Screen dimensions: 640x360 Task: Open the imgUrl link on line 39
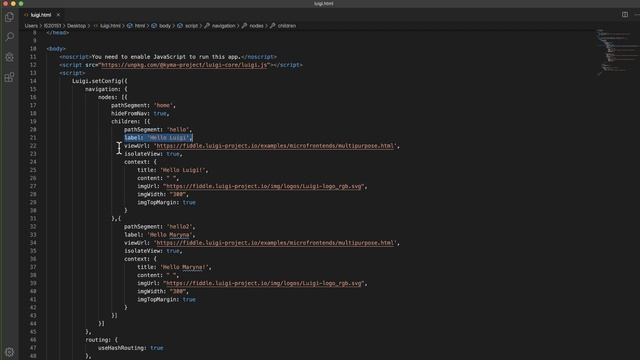[264, 283]
